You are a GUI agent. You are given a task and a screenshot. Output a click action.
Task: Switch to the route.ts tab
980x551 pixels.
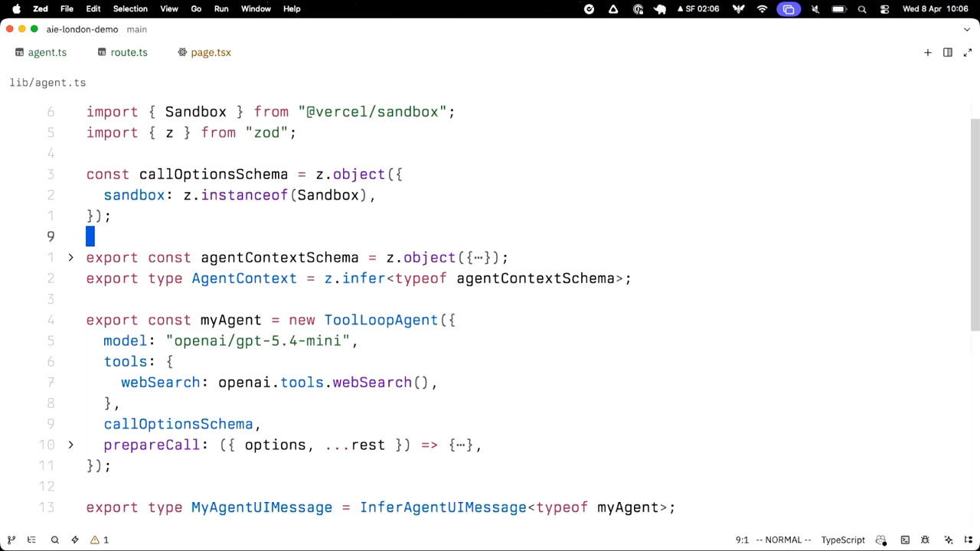pos(122,52)
